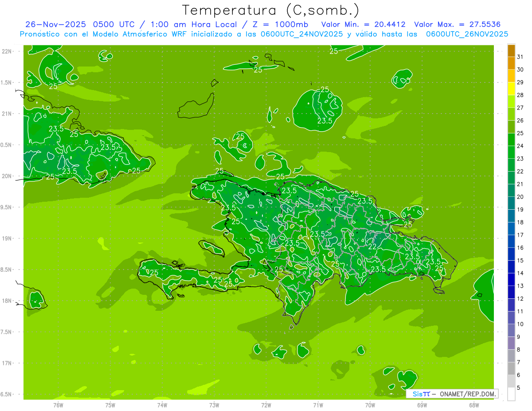
Task: Click the '17N' latitude axis label
Action: tap(8, 363)
